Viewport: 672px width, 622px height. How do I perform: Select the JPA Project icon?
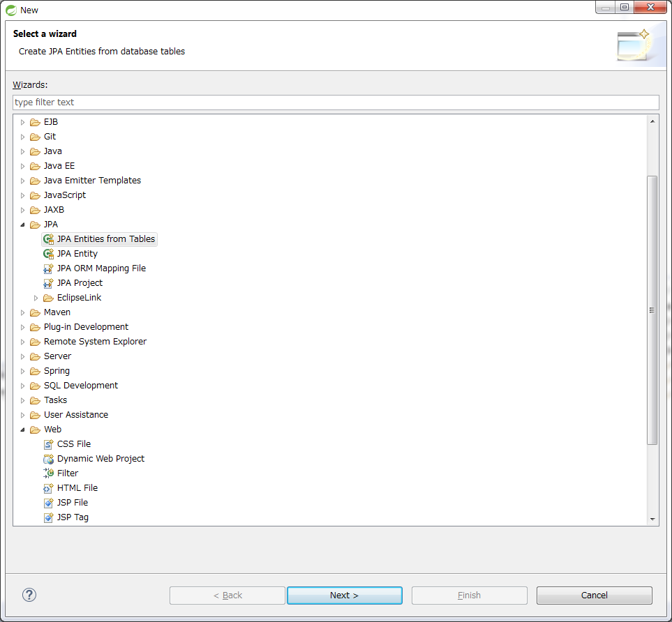pyautogui.click(x=48, y=283)
